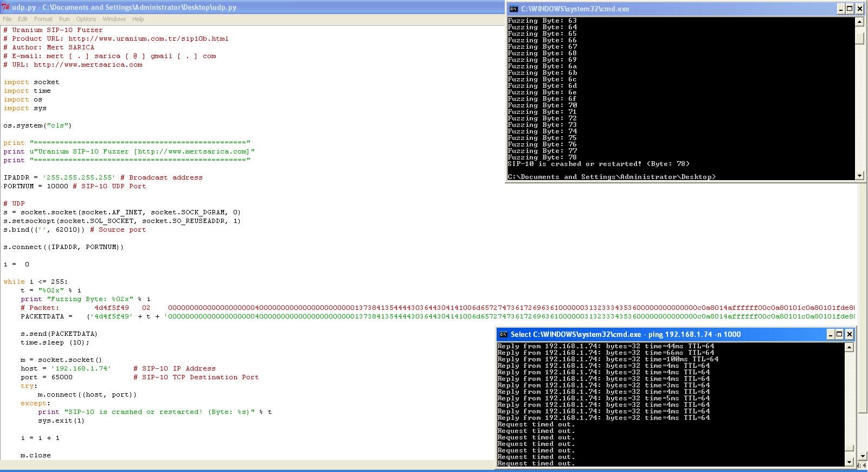This screenshot has width=868, height=472.
Task: Click the PORTNUM = 10000 line
Action: click(x=74, y=186)
